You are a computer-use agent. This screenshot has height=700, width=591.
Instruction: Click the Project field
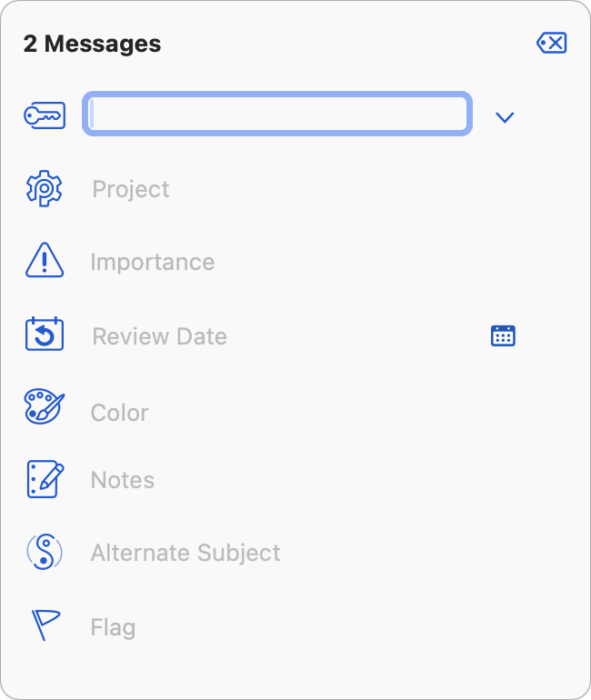(x=131, y=189)
